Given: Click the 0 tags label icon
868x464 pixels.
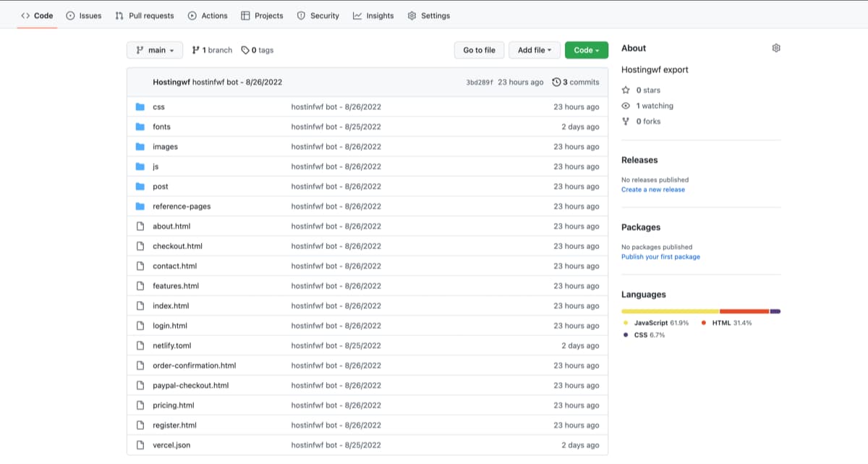Looking at the screenshot, I should (x=245, y=50).
